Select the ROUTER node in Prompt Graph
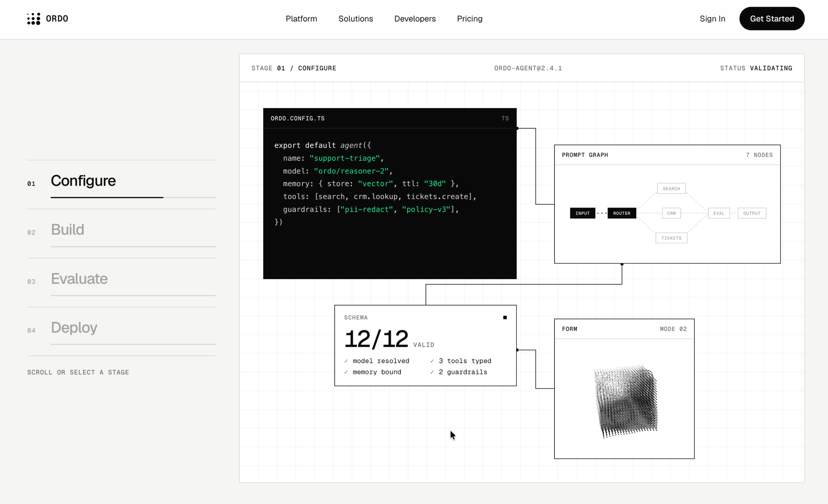Viewport: 828px width, 504px height. tap(622, 213)
